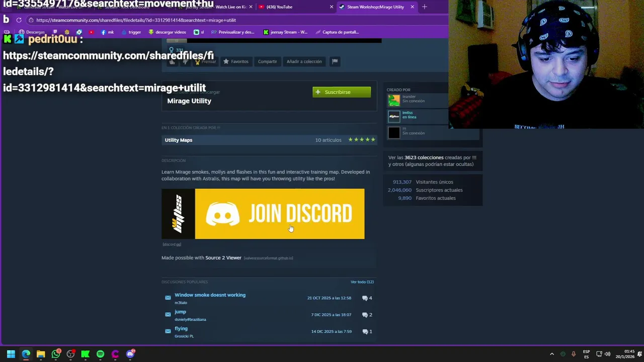Open the 'trigger' bookmark
This screenshot has width=644, height=362.
131,32
